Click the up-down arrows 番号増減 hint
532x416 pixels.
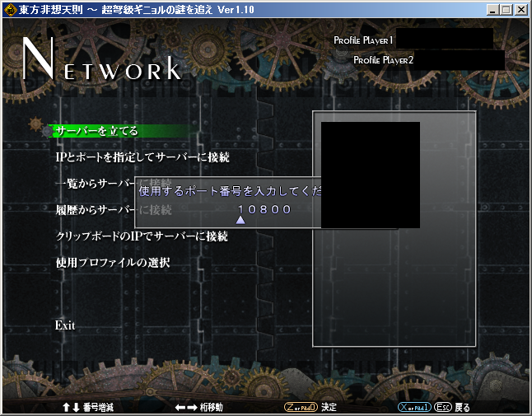point(88,407)
